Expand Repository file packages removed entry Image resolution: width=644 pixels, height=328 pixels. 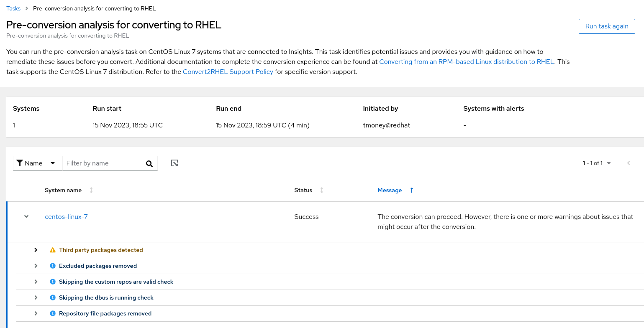tap(36, 313)
